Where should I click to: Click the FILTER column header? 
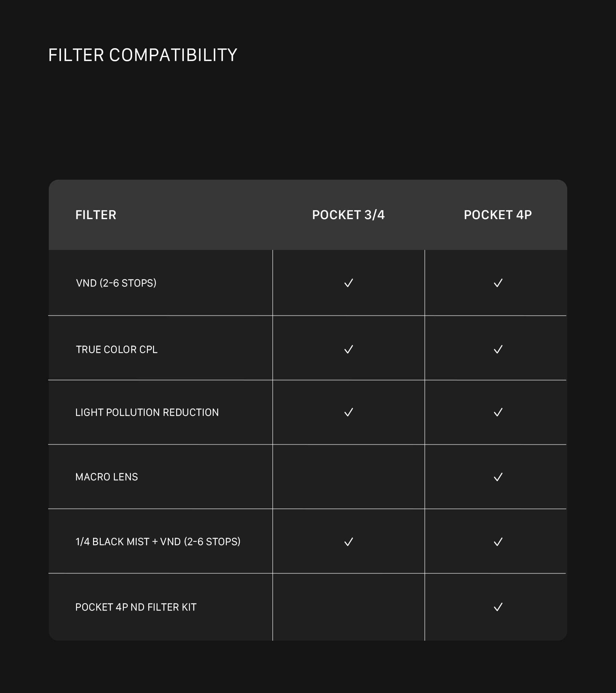(96, 215)
